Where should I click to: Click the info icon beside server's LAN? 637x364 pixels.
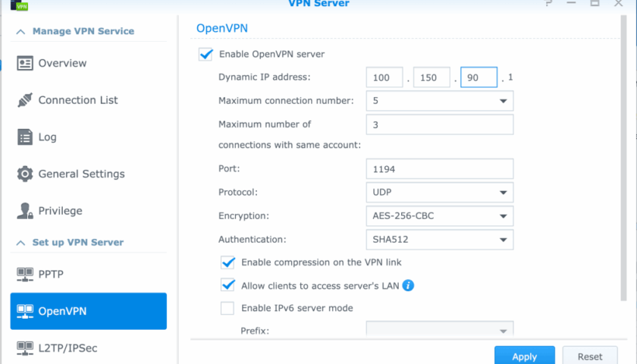coord(408,286)
